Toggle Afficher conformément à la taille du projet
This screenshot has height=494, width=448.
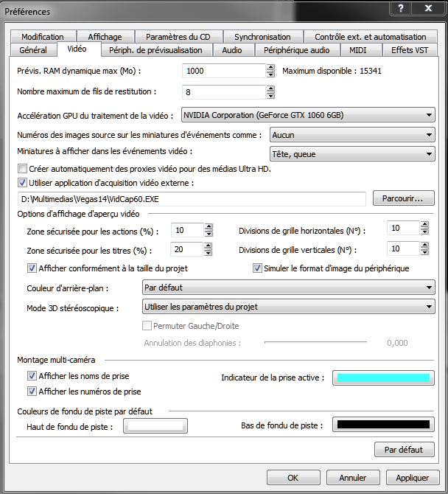32,268
